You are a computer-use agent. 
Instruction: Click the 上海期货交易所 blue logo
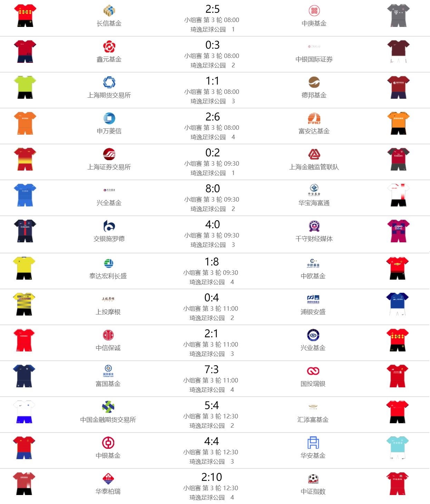click(109, 83)
